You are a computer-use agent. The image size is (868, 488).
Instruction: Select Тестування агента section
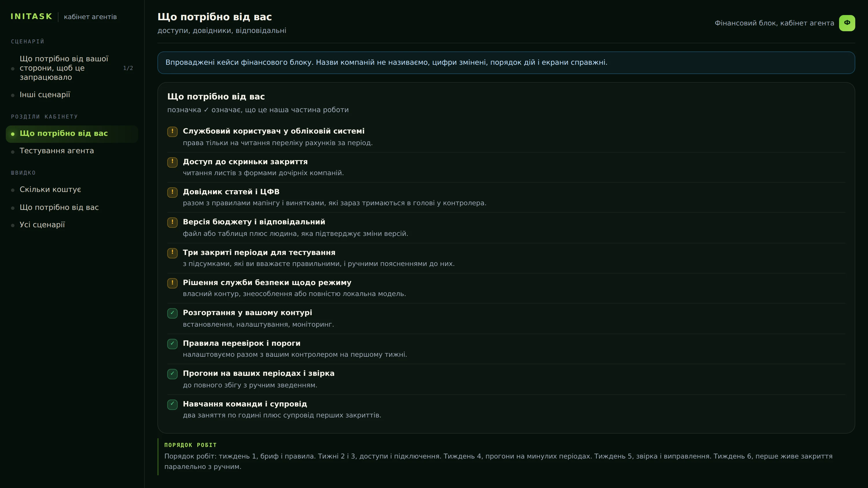pos(72,151)
